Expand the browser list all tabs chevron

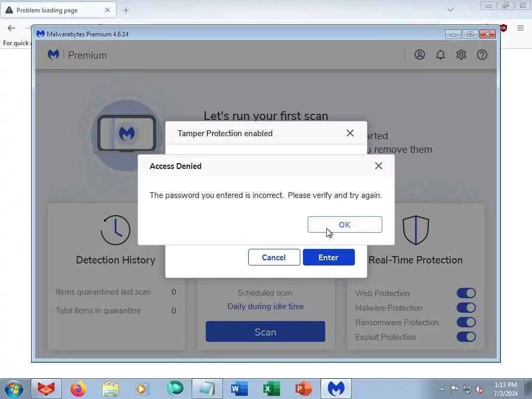point(450,10)
